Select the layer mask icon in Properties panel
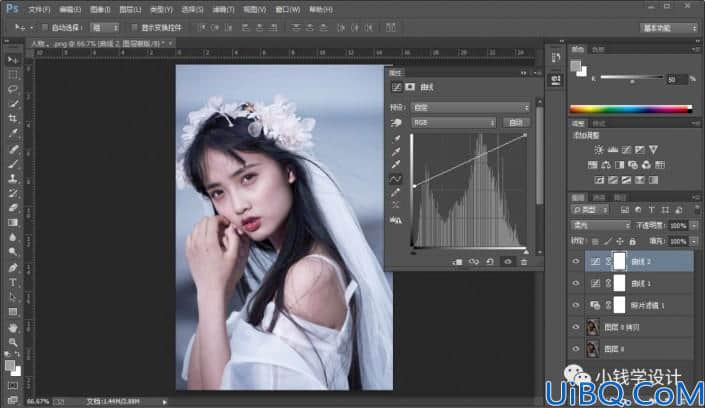 click(410, 87)
